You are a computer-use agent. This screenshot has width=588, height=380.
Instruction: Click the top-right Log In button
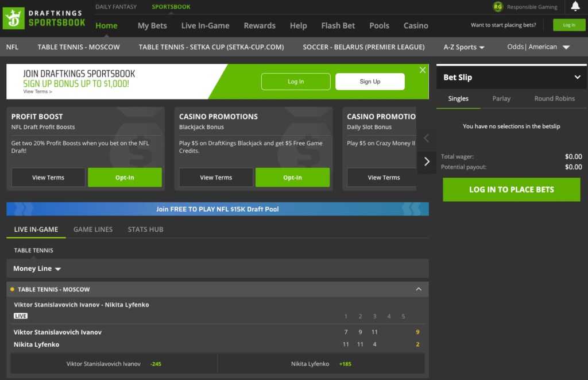coord(569,25)
